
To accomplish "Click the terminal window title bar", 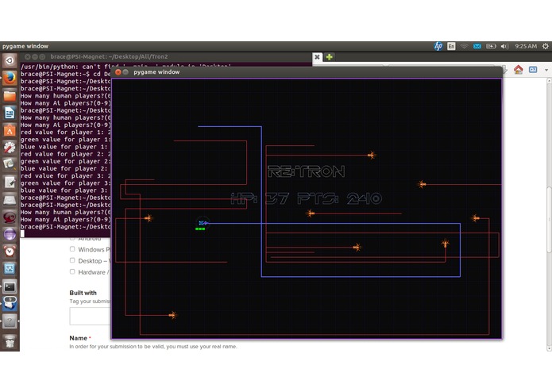I will pyautogui.click(x=165, y=56).
